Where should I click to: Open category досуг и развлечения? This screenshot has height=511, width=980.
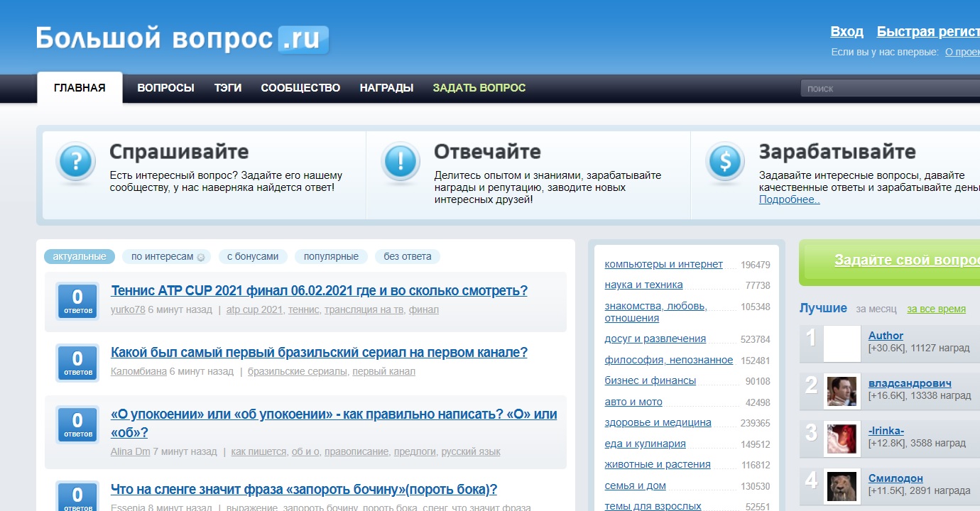click(x=655, y=339)
